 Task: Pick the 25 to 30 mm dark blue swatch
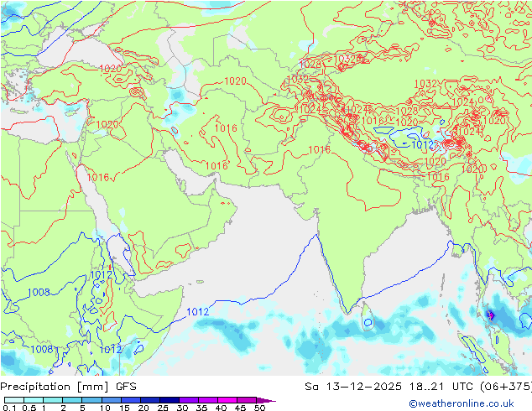(x=170, y=400)
